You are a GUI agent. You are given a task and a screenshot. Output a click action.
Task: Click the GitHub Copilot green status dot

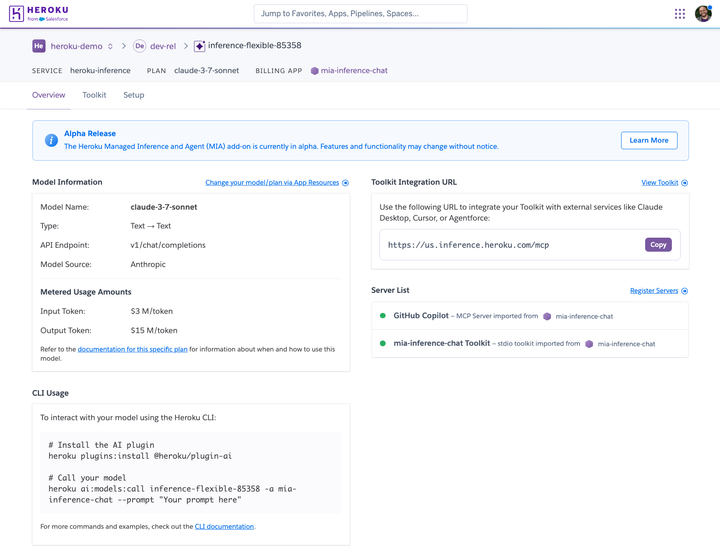[x=382, y=315]
